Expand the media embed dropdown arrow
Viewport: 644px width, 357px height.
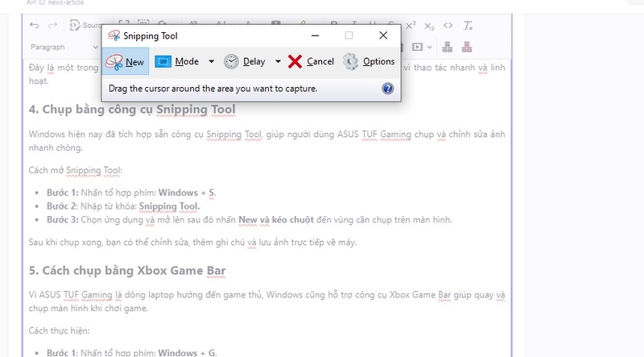[x=430, y=48]
